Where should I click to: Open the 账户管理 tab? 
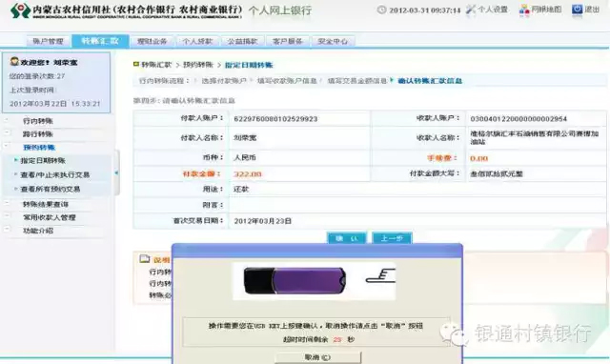(x=49, y=41)
